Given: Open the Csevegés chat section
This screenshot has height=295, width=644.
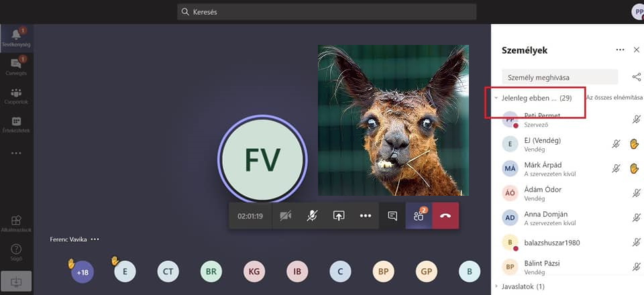Looking at the screenshot, I should pos(16,66).
